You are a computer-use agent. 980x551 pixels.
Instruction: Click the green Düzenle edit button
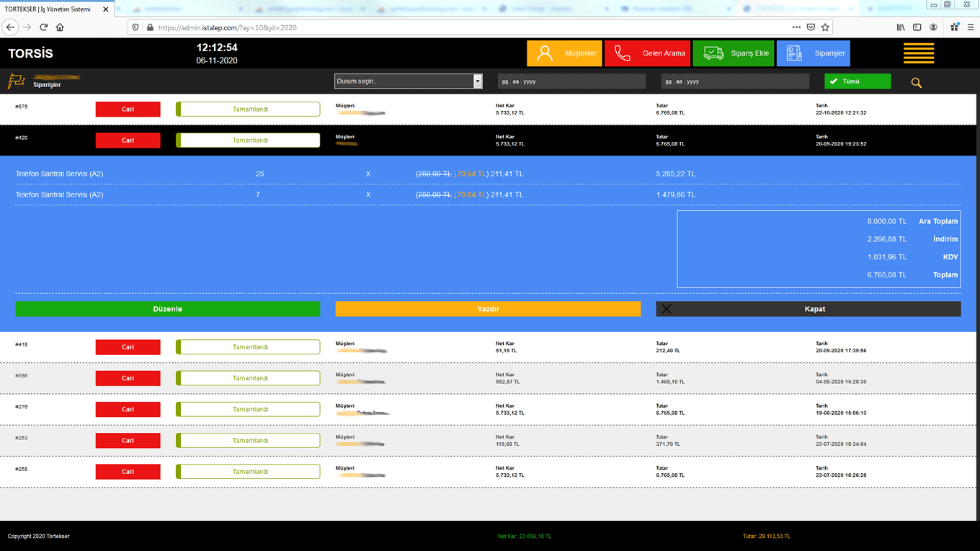(168, 309)
